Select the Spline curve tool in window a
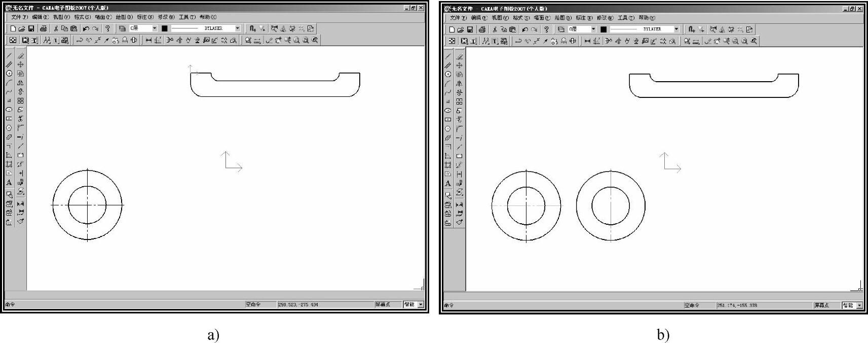The height and width of the screenshot is (343, 868). coord(9,92)
